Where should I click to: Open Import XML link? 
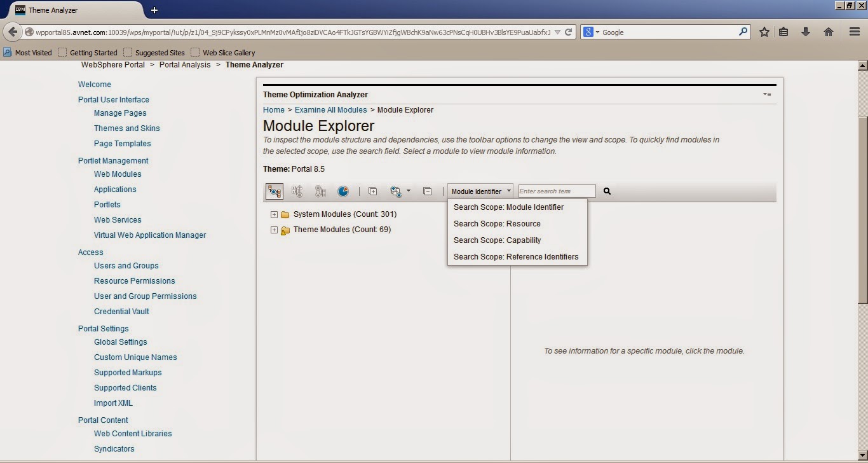[113, 403]
